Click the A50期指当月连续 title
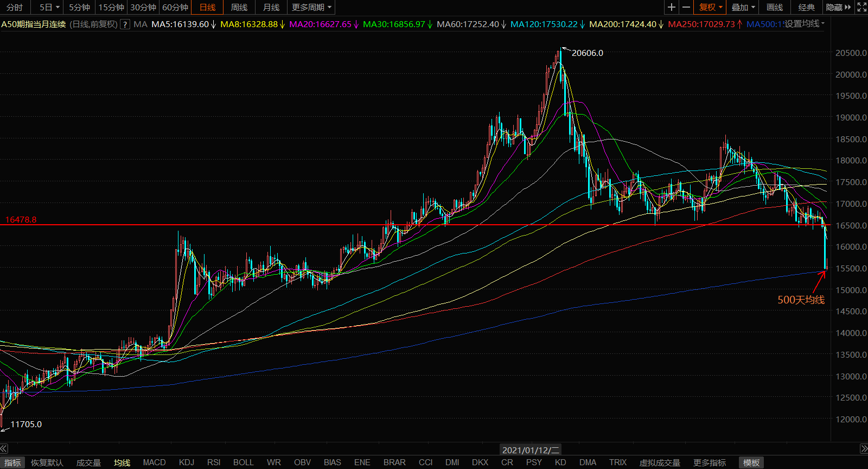This screenshot has height=469, width=868. [x=34, y=24]
